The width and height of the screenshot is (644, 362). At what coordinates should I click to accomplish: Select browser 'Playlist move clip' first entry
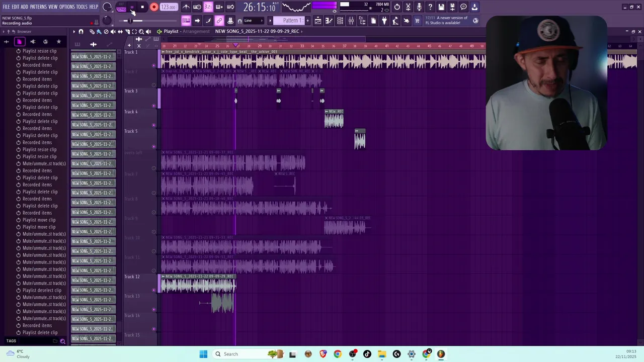pos(39,220)
